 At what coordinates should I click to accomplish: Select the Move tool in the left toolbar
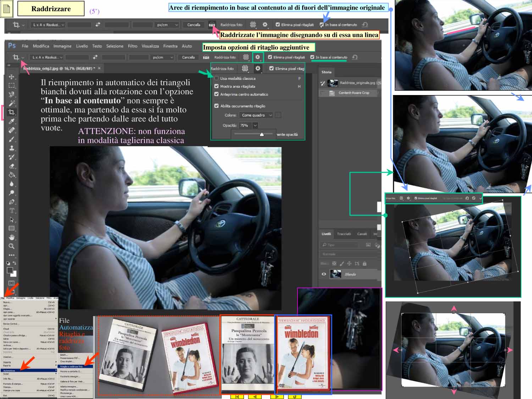click(x=11, y=77)
